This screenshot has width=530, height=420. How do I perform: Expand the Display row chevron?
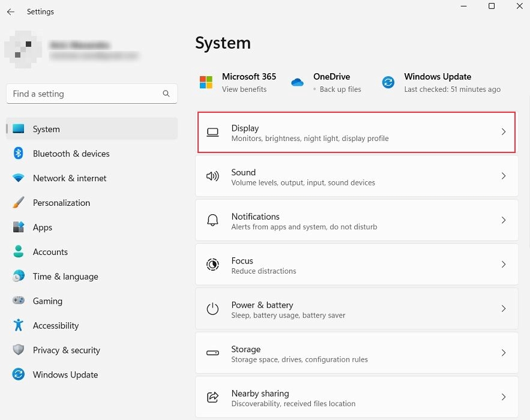click(x=504, y=133)
